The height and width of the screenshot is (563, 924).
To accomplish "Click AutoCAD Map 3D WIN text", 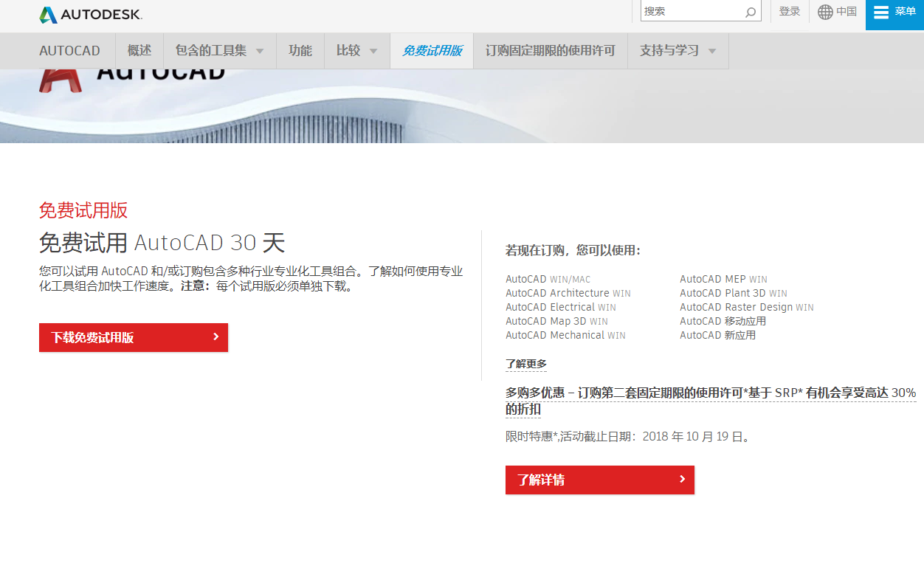I will click(556, 321).
